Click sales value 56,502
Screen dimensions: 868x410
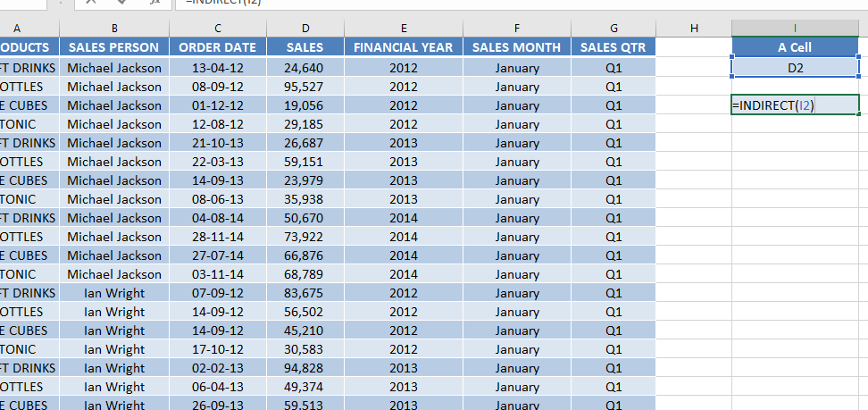[x=305, y=312]
